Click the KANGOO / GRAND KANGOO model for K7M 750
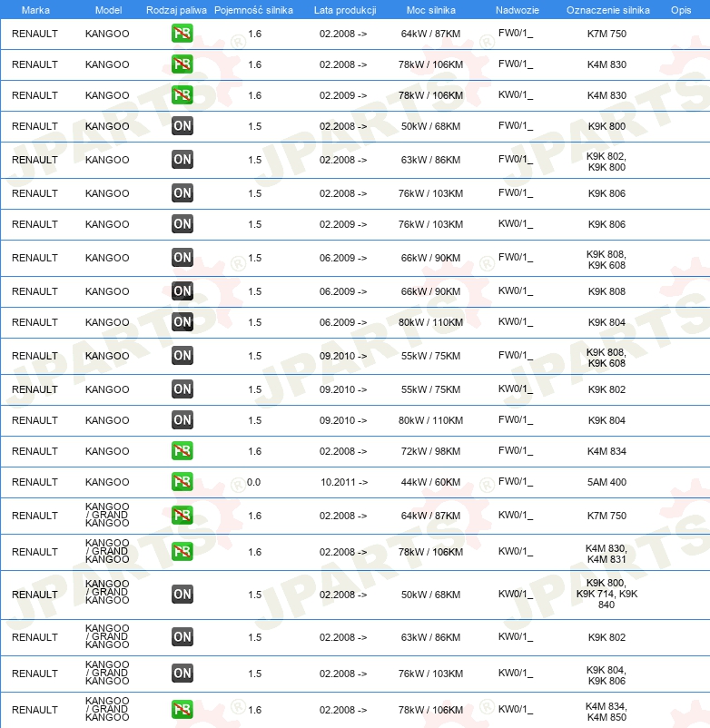Viewport: 710px width, 728px height. 107,515
